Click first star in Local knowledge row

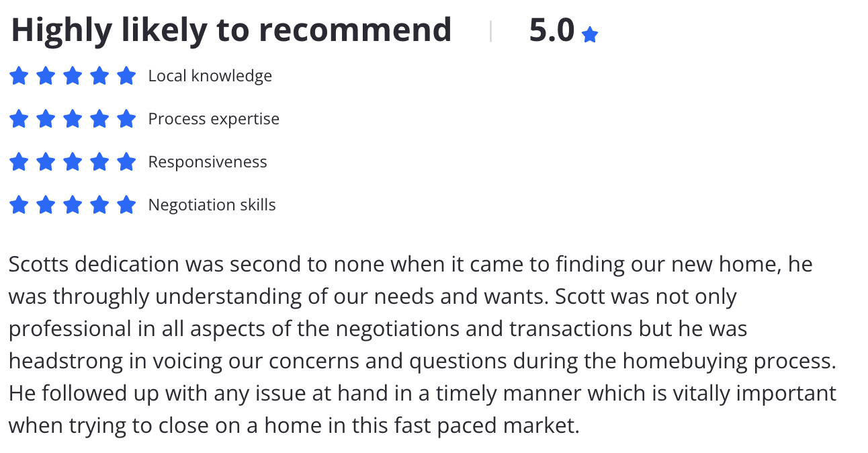click(19, 76)
